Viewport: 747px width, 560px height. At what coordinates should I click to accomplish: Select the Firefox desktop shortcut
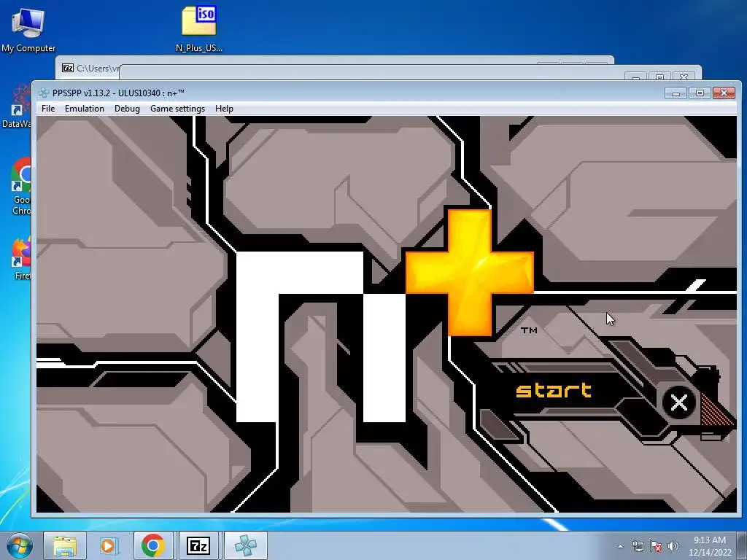coord(22,258)
